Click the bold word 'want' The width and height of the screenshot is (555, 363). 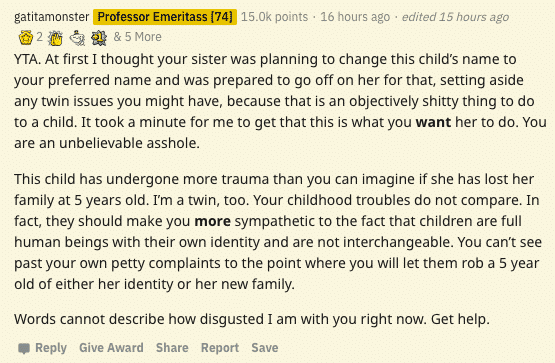pos(433,122)
